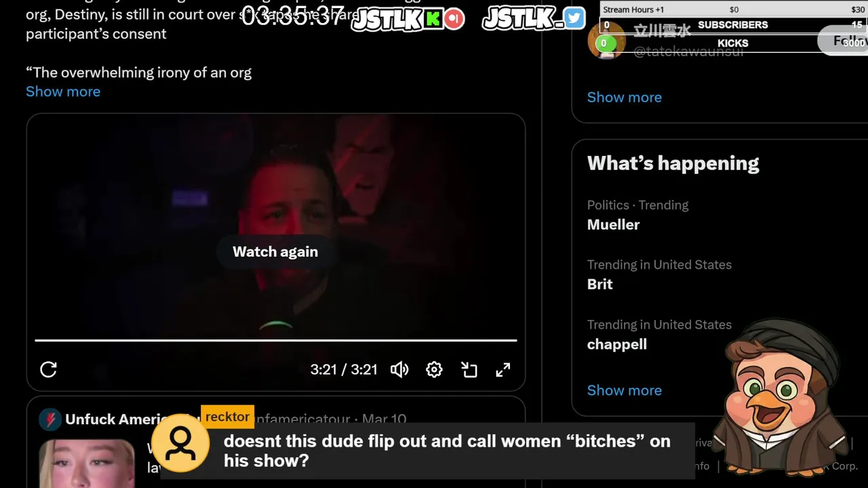This screenshot has width=868, height=488.
Task: Expand tweet text with Show more
Action: pos(63,91)
